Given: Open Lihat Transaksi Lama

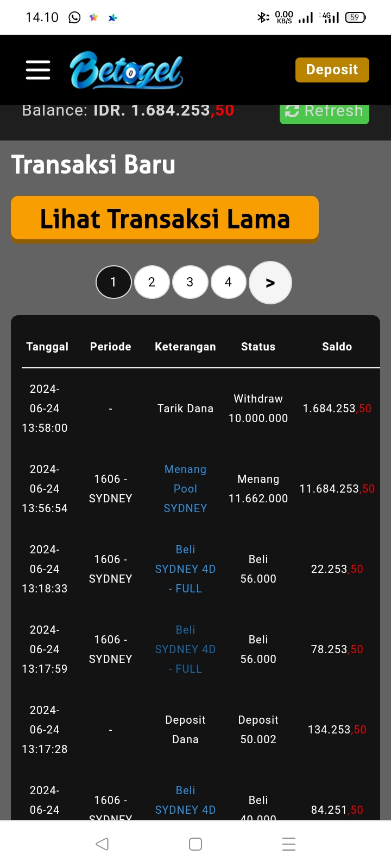Looking at the screenshot, I should coord(165,219).
